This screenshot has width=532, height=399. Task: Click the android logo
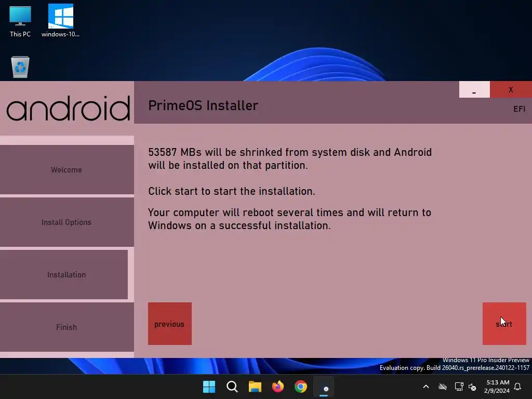(x=68, y=108)
